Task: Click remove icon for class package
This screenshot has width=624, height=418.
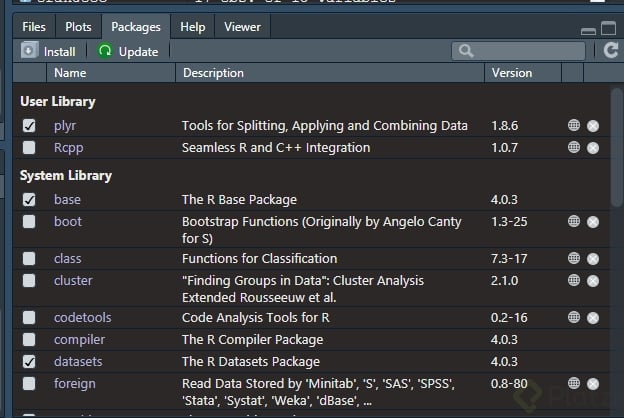Action: coord(593,259)
